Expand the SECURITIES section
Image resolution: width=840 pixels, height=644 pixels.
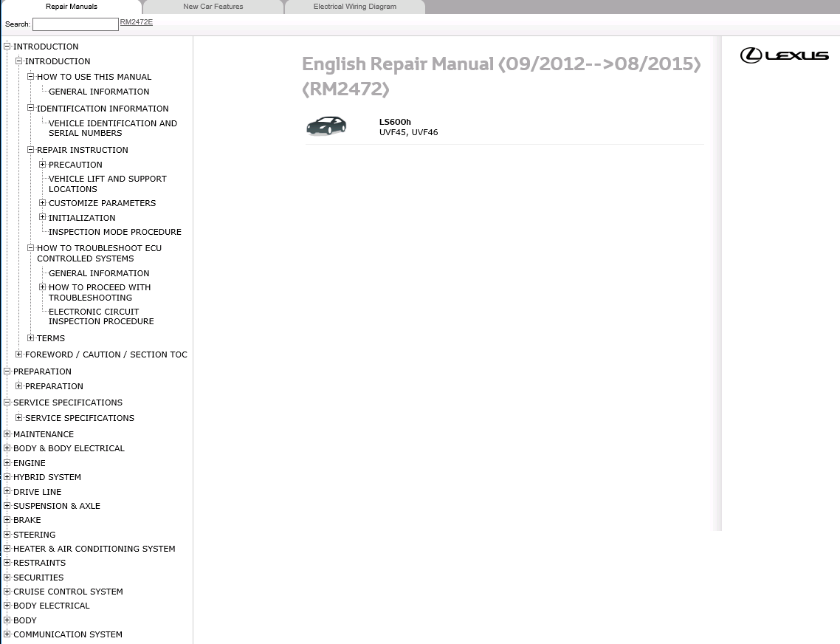click(7, 577)
